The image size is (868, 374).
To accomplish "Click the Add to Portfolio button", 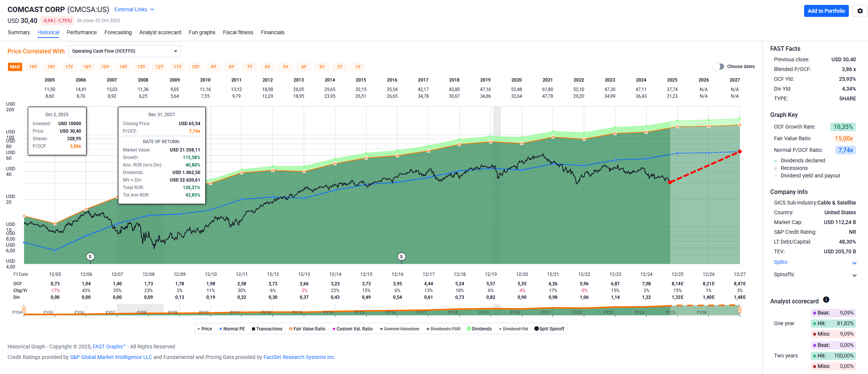I will pyautogui.click(x=826, y=11).
